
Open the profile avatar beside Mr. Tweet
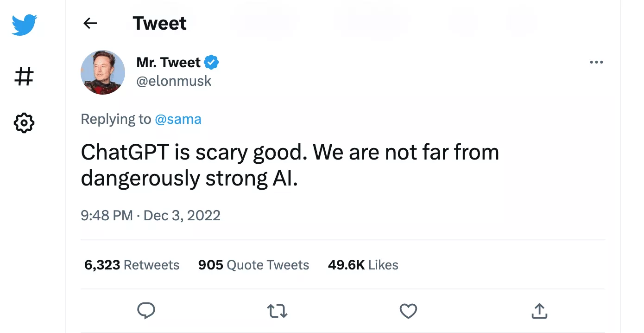click(x=103, y=72)
